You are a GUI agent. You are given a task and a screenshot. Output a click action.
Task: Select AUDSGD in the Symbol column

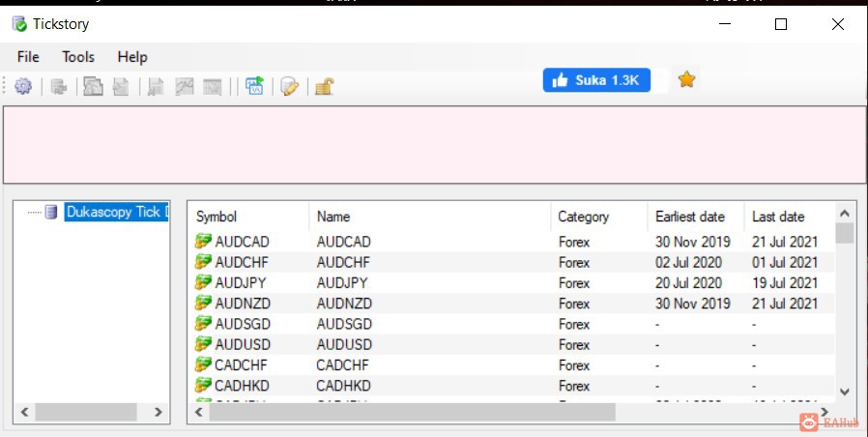pos(243,324)
